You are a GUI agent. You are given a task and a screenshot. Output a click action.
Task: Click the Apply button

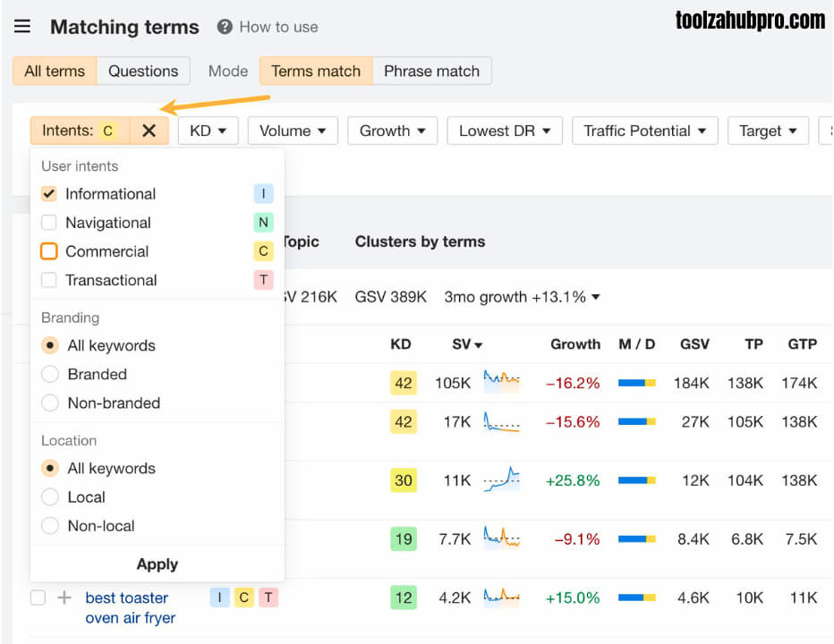157,564
